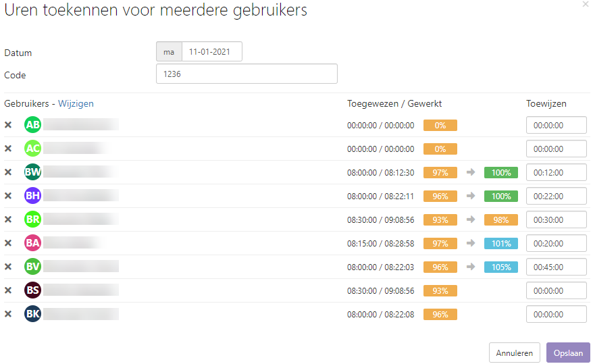Viewport: 593px width, 364px height.
Task: Close the dialog with top-right X
Action: point(585,4)
